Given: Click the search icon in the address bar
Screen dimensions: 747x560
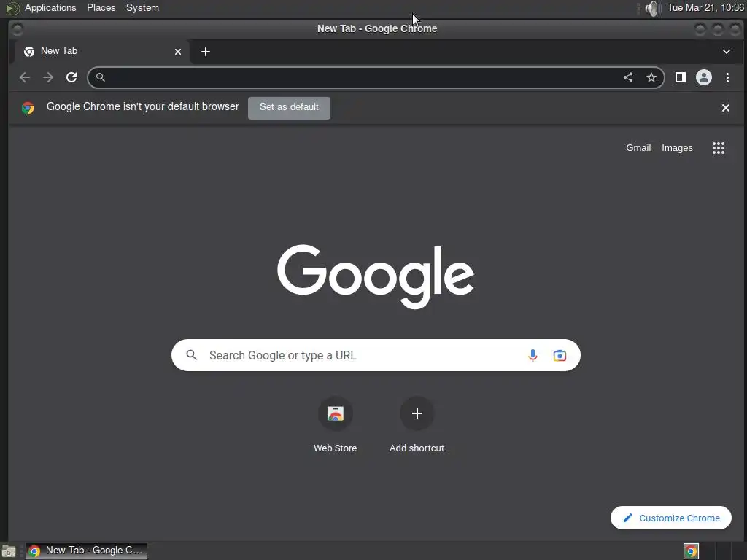Looking at the screenshot, I should coord(100,77).
